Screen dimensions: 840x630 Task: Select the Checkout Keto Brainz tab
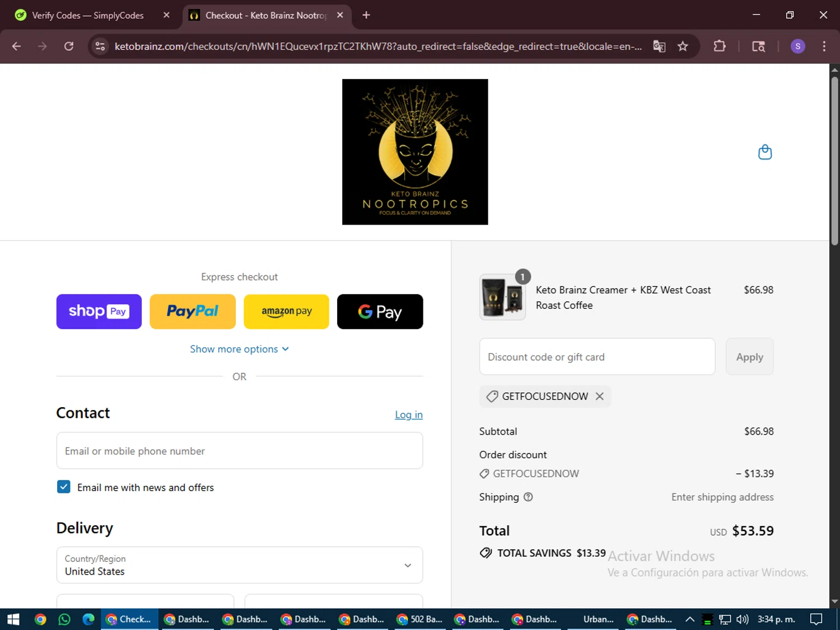point(266,15)
